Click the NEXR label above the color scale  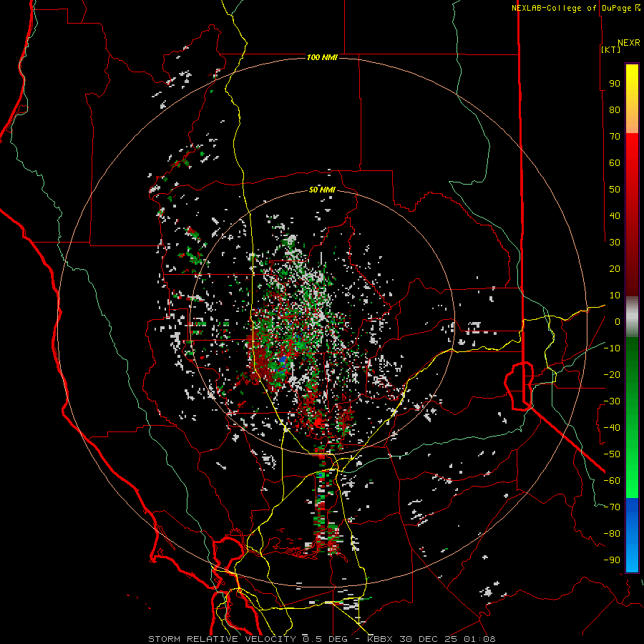click(x=629, y=43)
